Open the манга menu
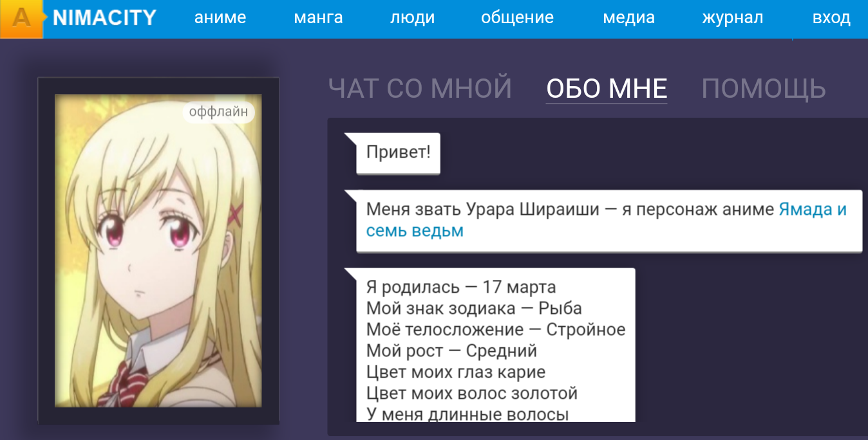Screen dimensions: 868x440 [318, 18]
